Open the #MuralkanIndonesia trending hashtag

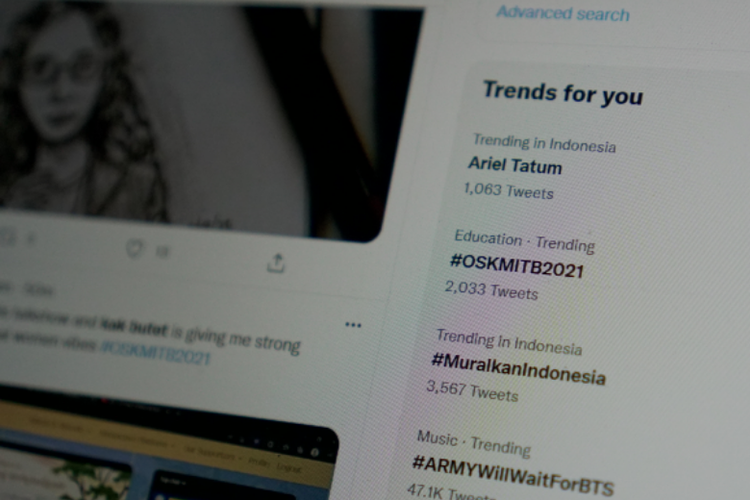tap(518, 369)
